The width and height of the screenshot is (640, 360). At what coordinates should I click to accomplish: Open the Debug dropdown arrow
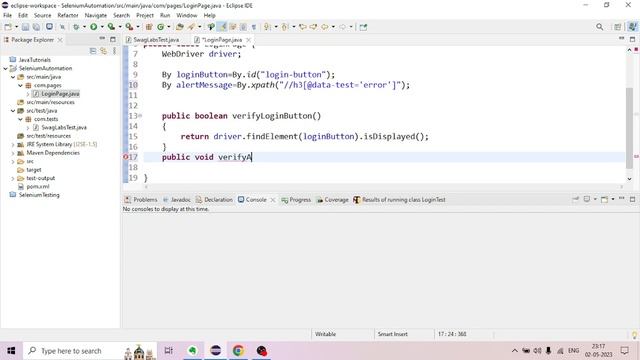pyautogui.click(x=84, y=27)
